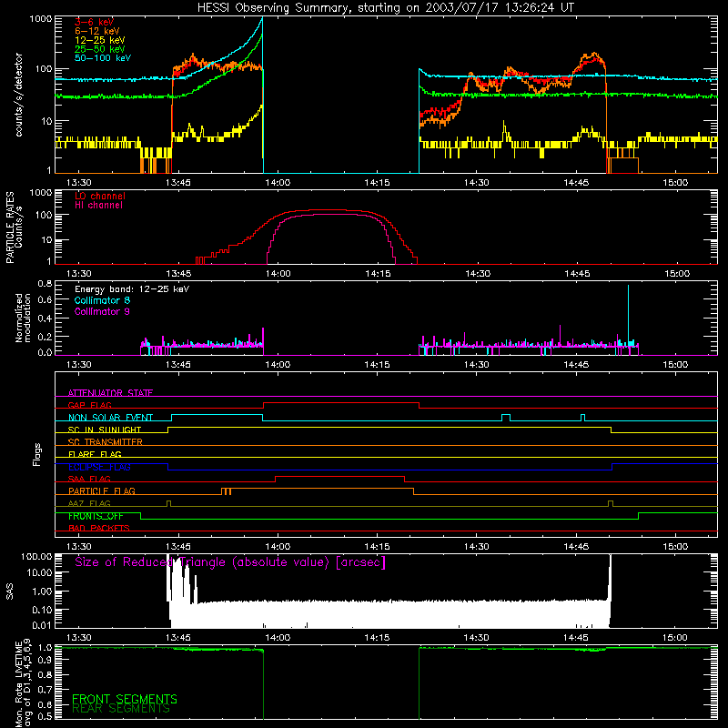Viewport: 728px width, 728px height.
Task: Click the "100.00" value on the SAS axis
Action: click(x=36, y=556)
